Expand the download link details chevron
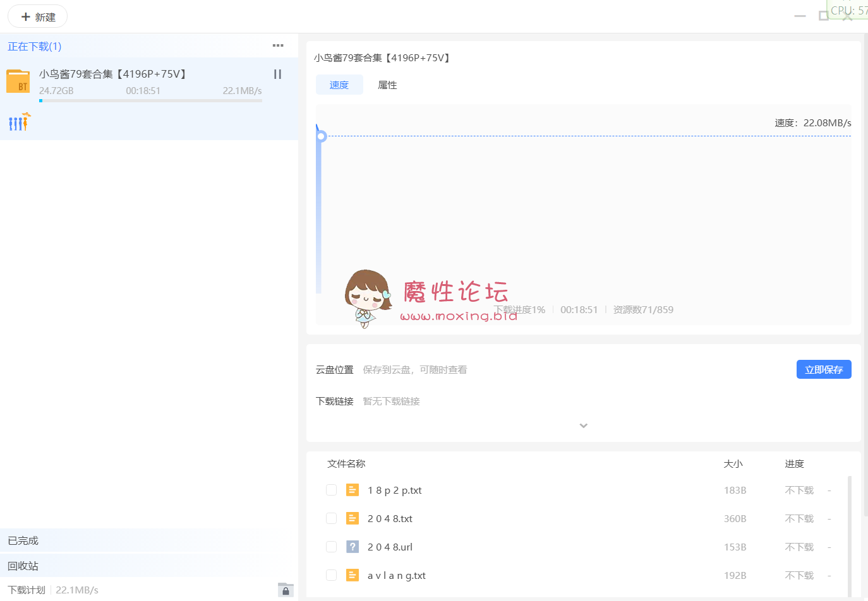This screenshot has width=868, height=601. (x=583, y=425)
